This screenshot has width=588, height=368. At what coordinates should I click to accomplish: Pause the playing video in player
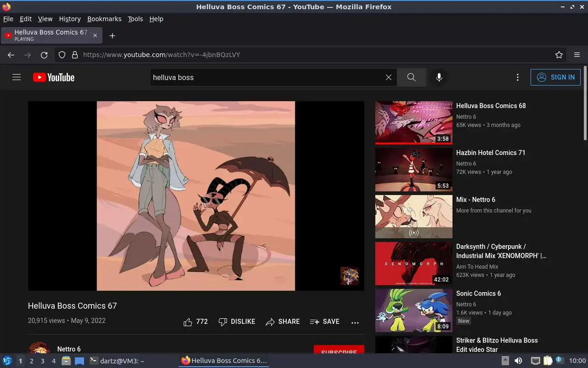pos(196,196)
